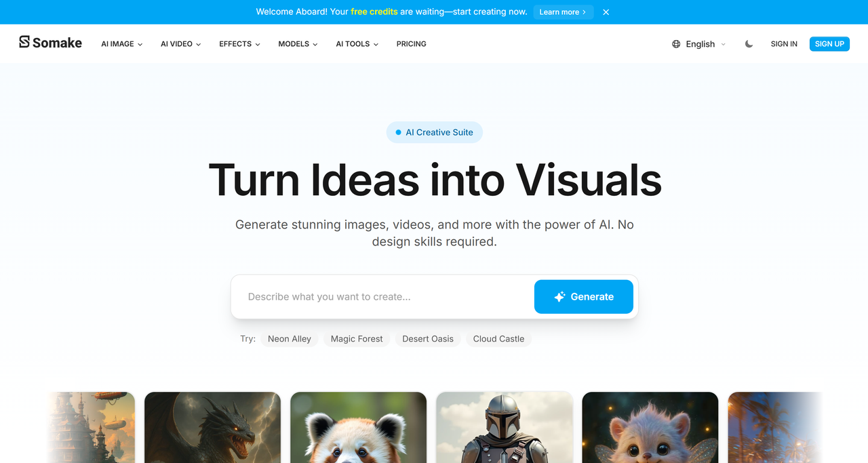Toggle dark mode with the moon icon

(749, 44)
